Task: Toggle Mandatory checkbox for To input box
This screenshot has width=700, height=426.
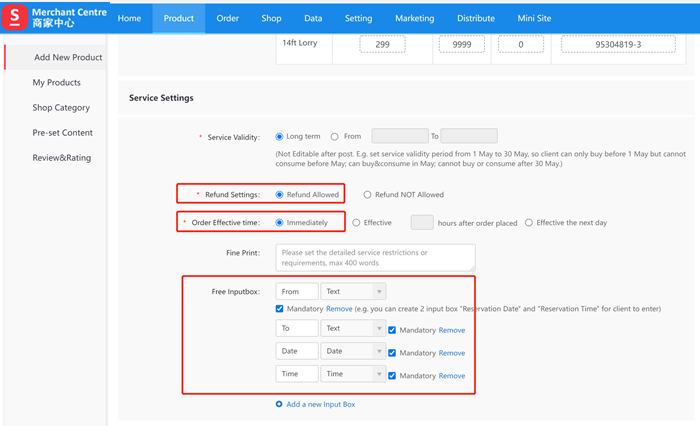Action: (x=392, y=330)
